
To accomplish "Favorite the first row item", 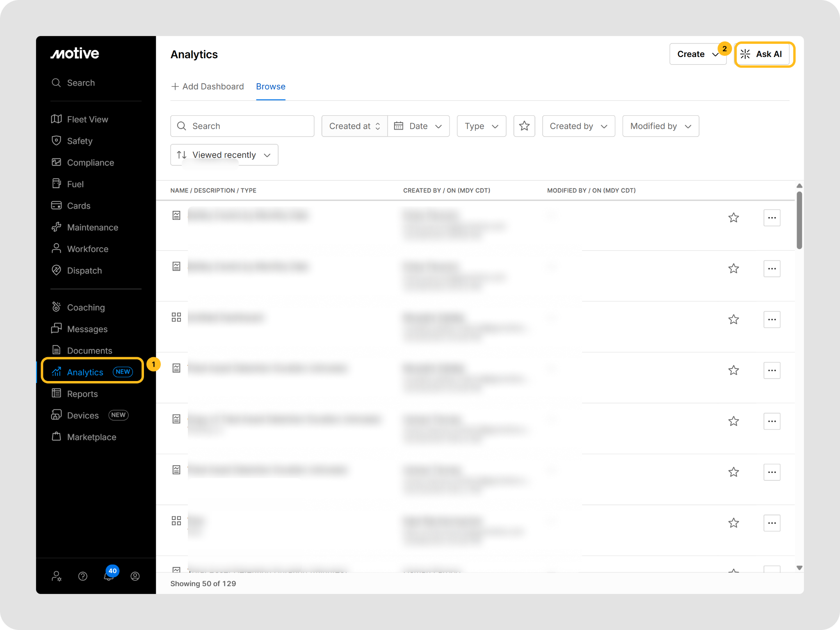I will pyautogui.click(x=733, y=218).
